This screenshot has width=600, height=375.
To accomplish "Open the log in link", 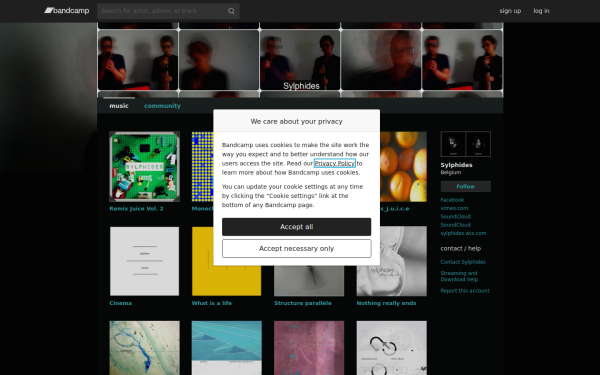I will pos(541,11).
